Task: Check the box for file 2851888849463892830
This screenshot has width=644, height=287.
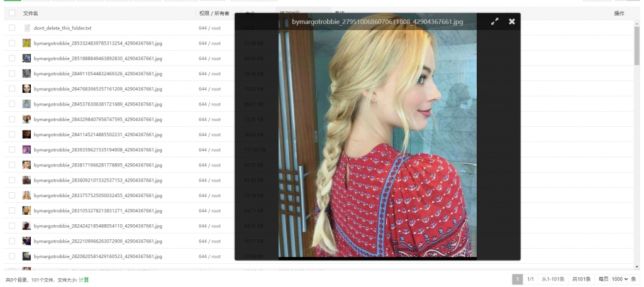Action: click(x=12, y=58)
